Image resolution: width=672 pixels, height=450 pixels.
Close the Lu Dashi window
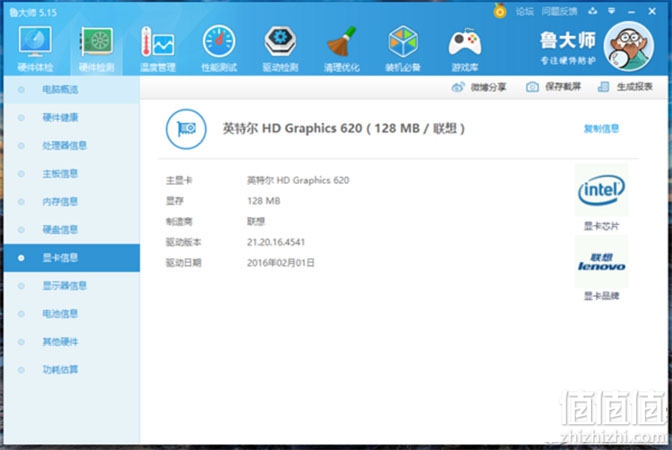tap(652, 12)
